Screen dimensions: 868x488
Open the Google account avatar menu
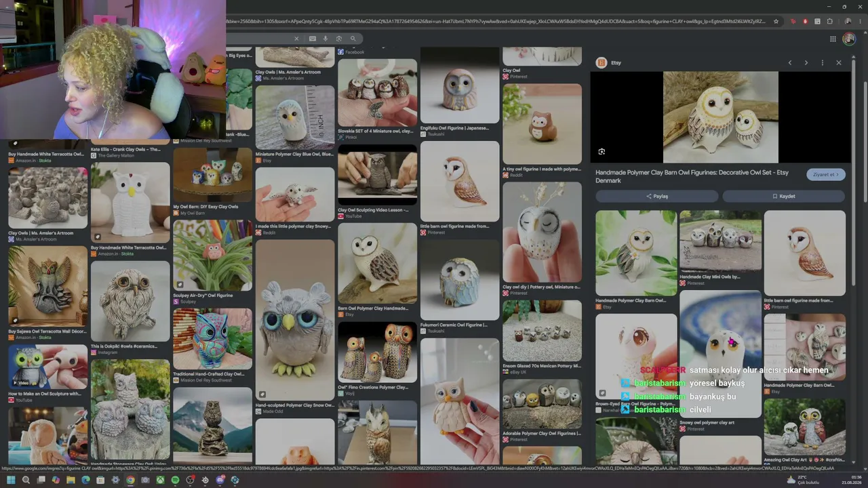coord(849,39)
